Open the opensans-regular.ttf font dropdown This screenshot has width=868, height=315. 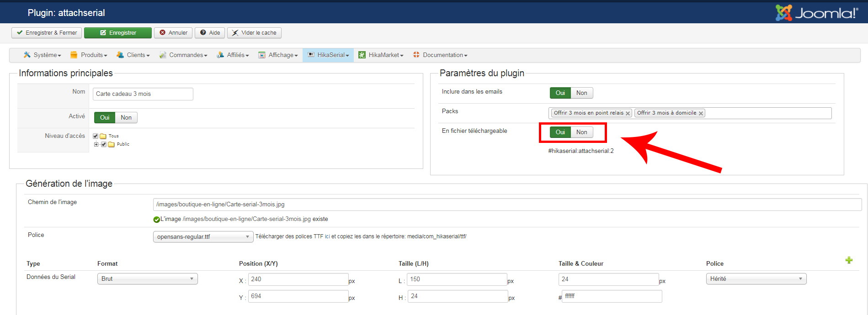coord(203,237)
